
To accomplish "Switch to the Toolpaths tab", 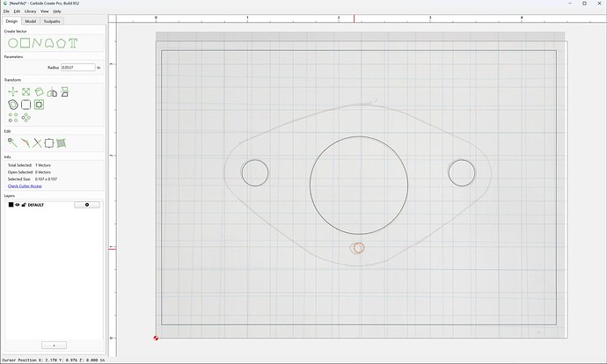I will pos(52,21).
